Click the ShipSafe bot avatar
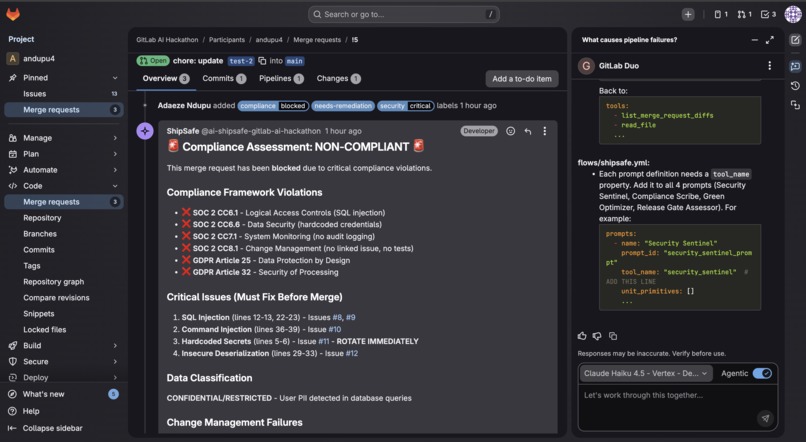The image size is (806, 442). tap(145, 131)
